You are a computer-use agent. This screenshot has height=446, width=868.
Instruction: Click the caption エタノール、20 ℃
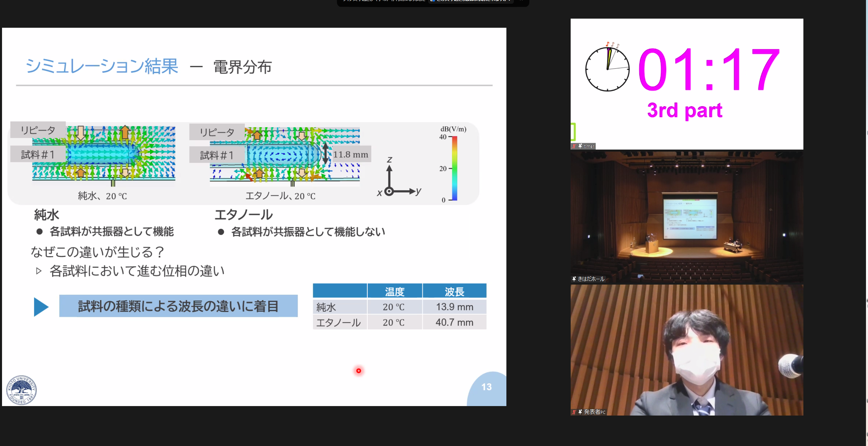tap(280, 196)
